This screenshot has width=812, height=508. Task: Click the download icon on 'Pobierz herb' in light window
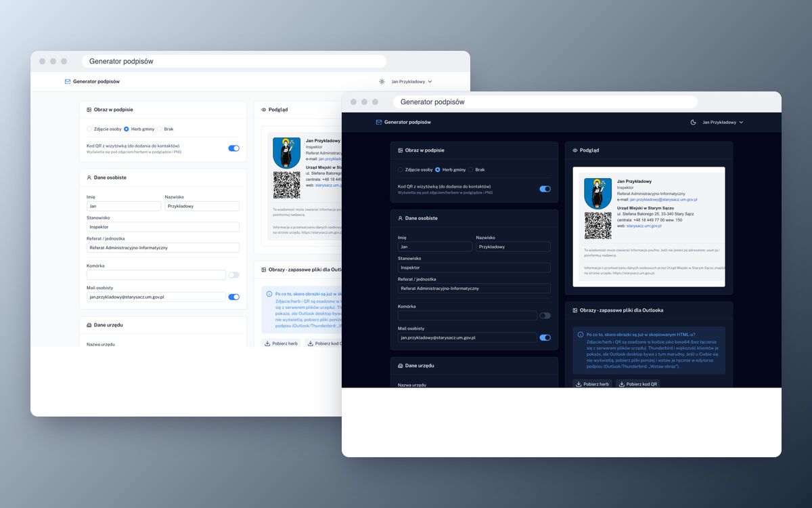267,343
